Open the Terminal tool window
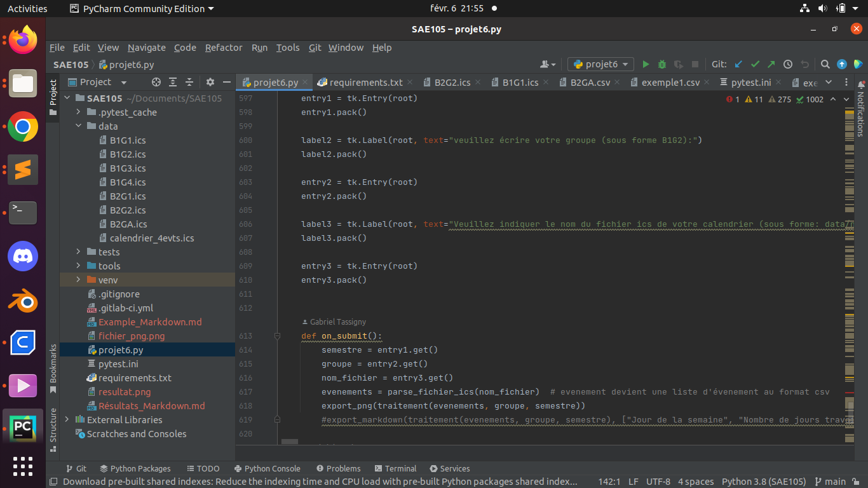The width and height of the screenshot is (868, 488). tap(396, 468)
